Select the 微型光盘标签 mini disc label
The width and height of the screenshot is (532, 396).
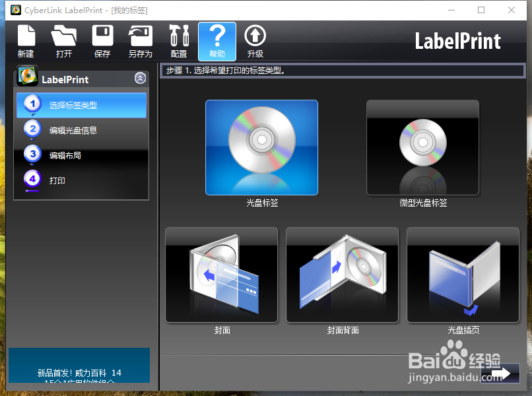422,148
